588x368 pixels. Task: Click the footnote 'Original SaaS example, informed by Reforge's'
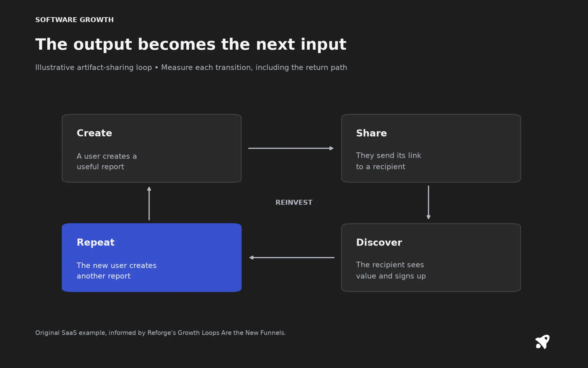[105, 333]
